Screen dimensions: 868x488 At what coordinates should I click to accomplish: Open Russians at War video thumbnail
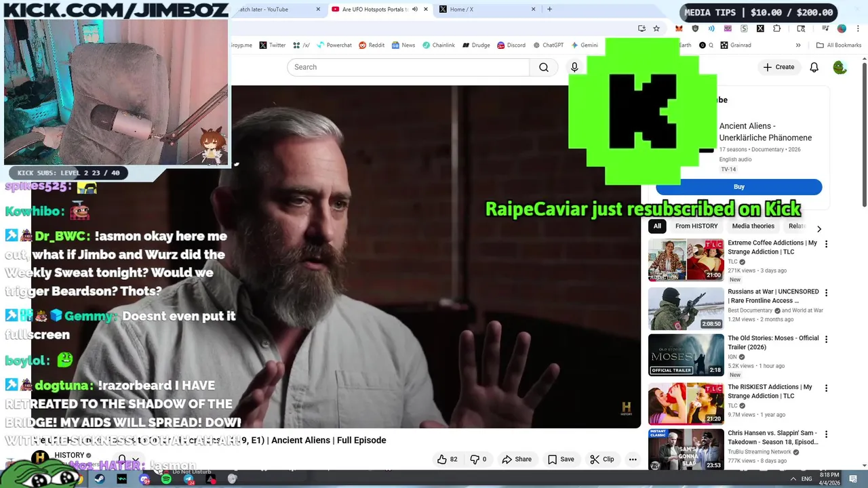[x=686, y=308]
